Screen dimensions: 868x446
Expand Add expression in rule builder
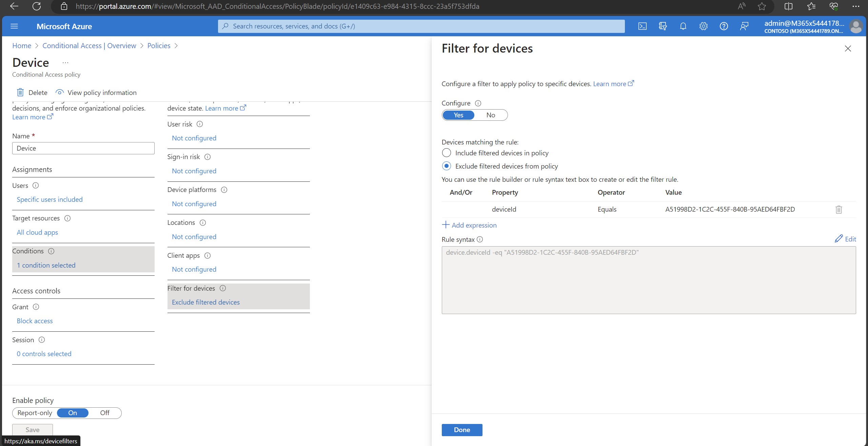click(469, 225)
